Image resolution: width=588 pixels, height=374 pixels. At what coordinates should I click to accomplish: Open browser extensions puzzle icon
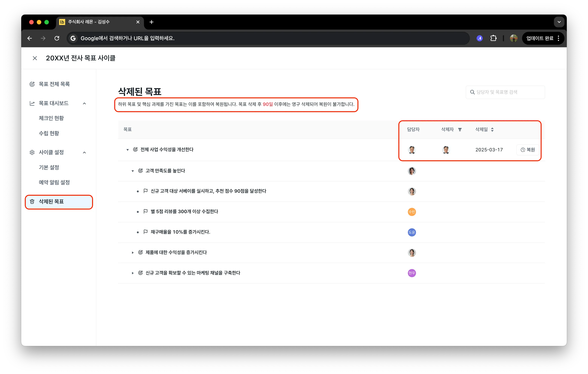pos(493,38)
